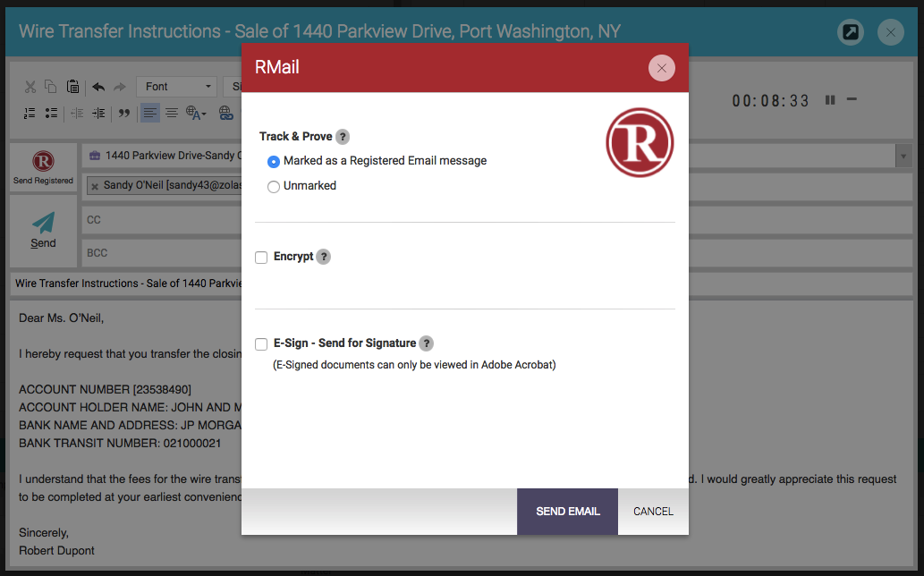The image size is (924, 576).
Task: Click the email subject field
Action: coord(462,284)
